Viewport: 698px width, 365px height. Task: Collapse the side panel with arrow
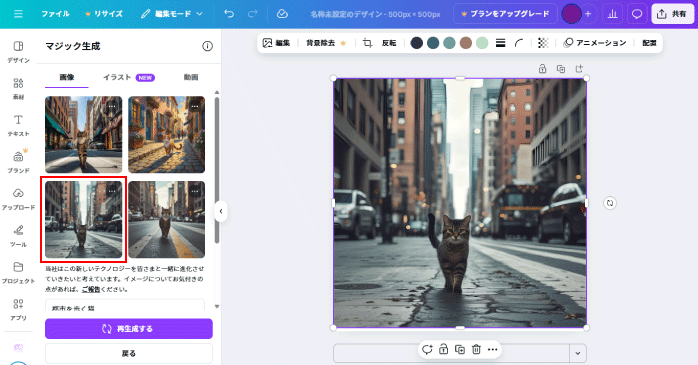click(221, 211)
